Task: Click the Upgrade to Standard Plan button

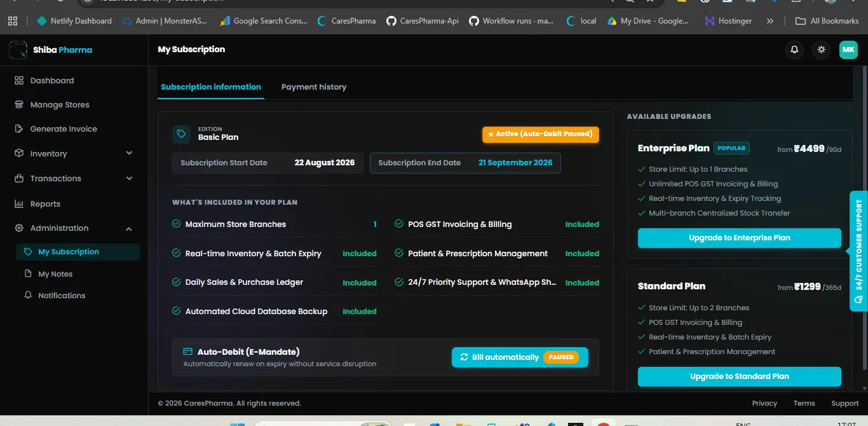Action: point(740,376)
